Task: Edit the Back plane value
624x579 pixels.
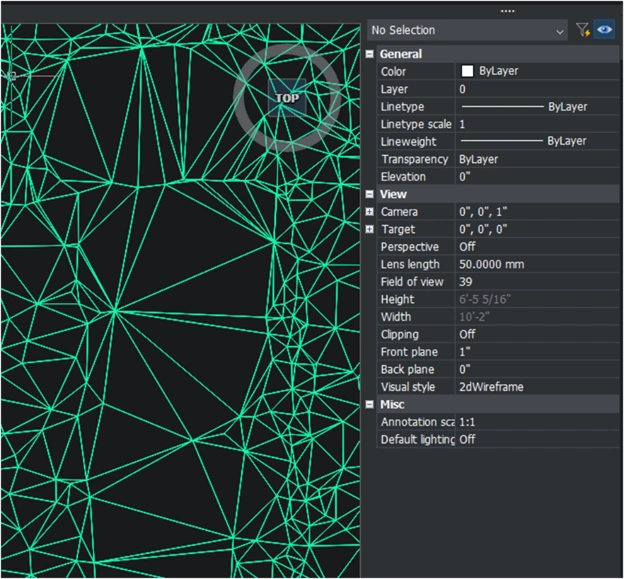Action: click(537, 369)
